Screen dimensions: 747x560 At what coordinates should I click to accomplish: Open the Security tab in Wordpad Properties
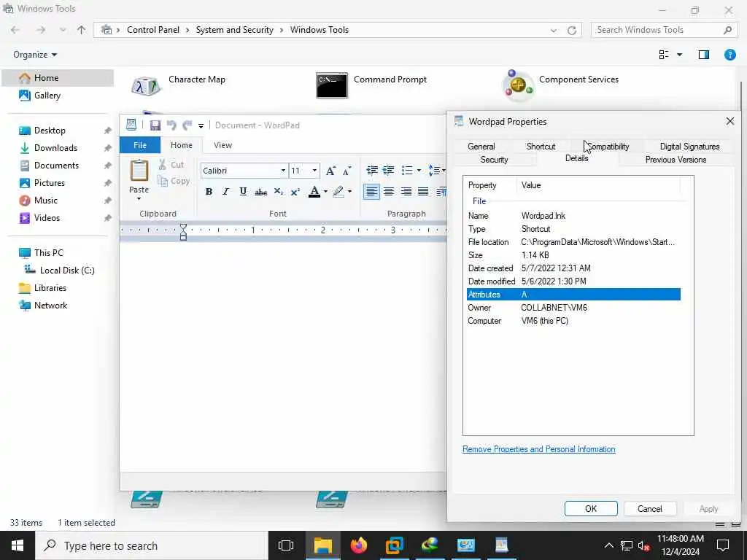click(494, 160)
